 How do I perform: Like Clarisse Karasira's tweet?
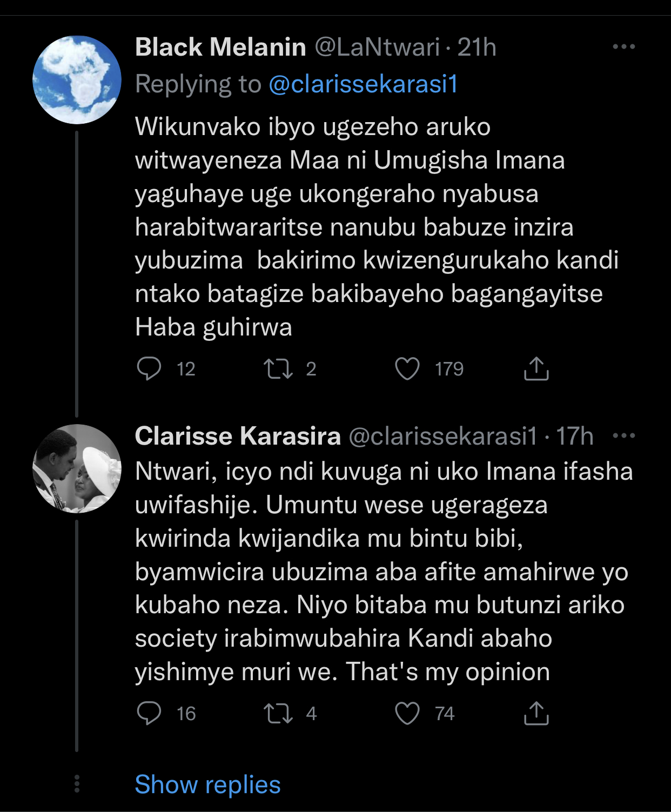pos(407,714)
